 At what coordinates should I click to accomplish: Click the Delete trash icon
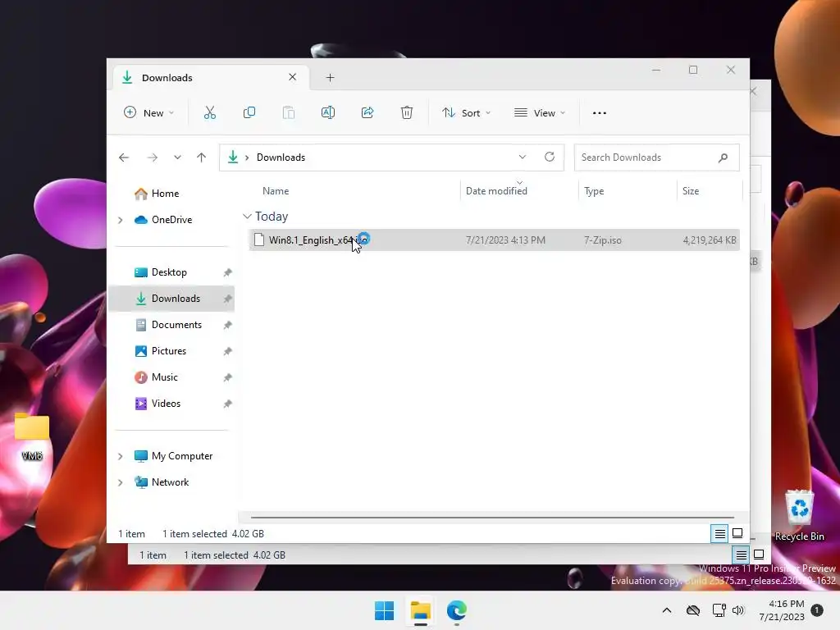point(407,112)
